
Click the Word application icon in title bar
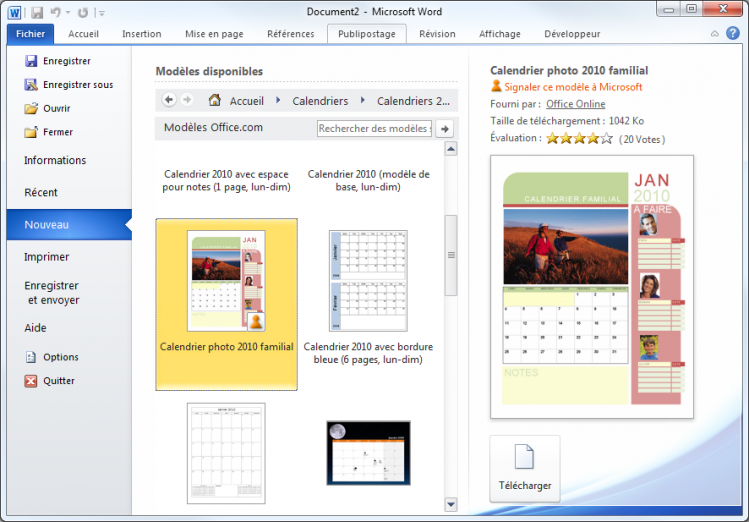[x=14, y=12]
